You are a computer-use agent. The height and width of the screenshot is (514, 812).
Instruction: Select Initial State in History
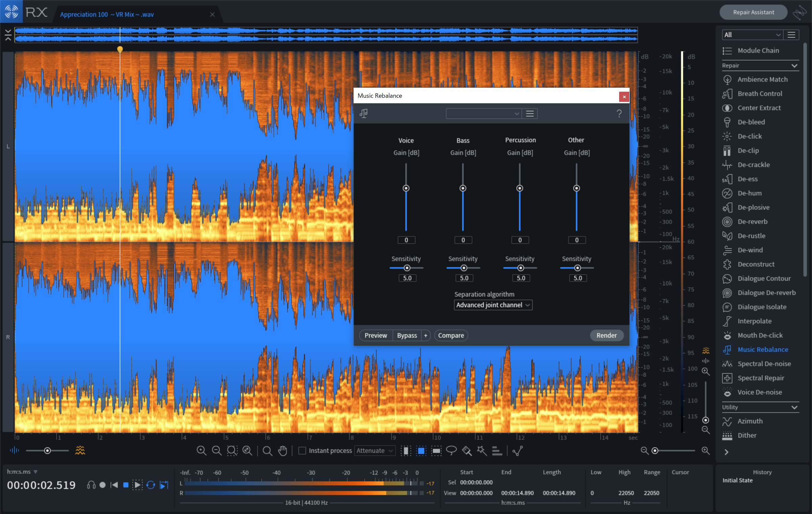coord(738,480)
